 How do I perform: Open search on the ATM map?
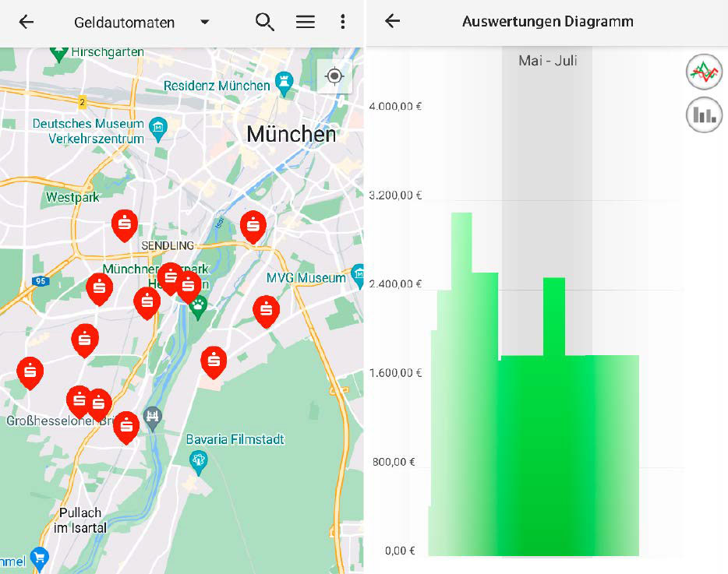click(x=265, y=22)
